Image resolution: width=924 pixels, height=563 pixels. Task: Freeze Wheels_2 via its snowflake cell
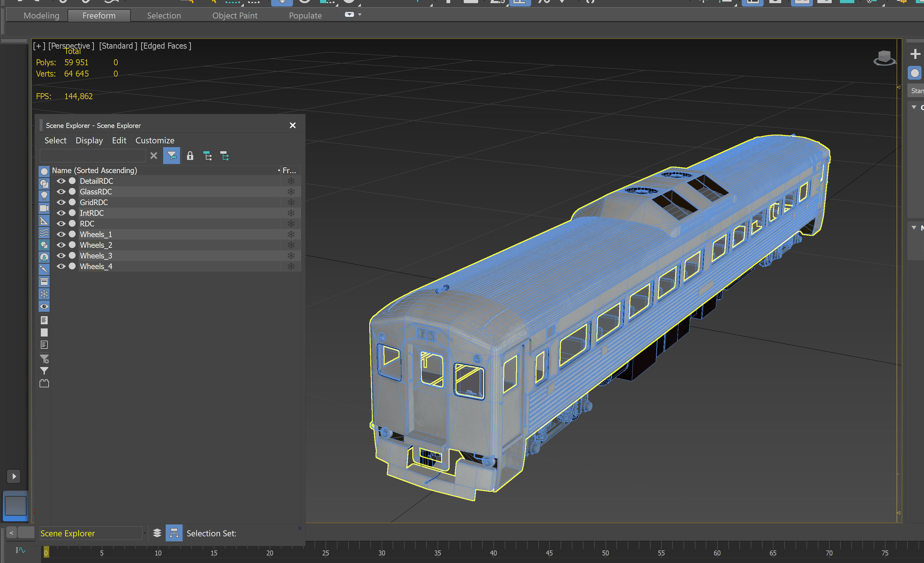click(x=291, y=245)
